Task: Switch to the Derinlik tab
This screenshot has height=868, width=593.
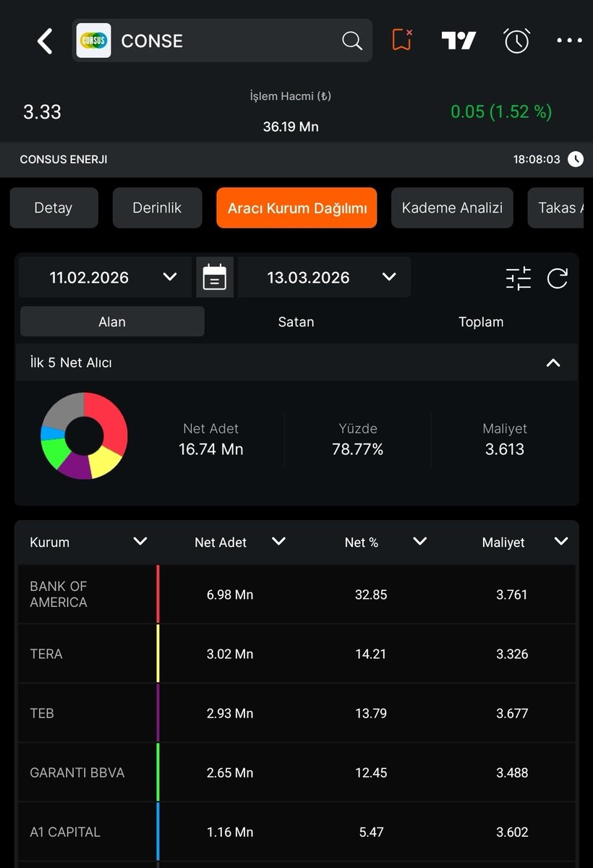Action: pos(157,208)
